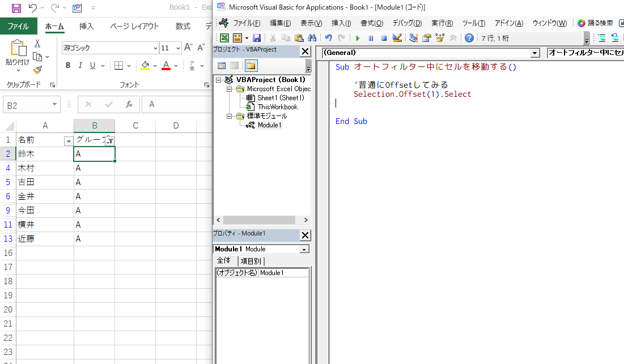Image resolution: width=624 pixels, height=364 pixels.
Task: Open the VBA デバッグ(D) menu
Action: click(407, 23)
